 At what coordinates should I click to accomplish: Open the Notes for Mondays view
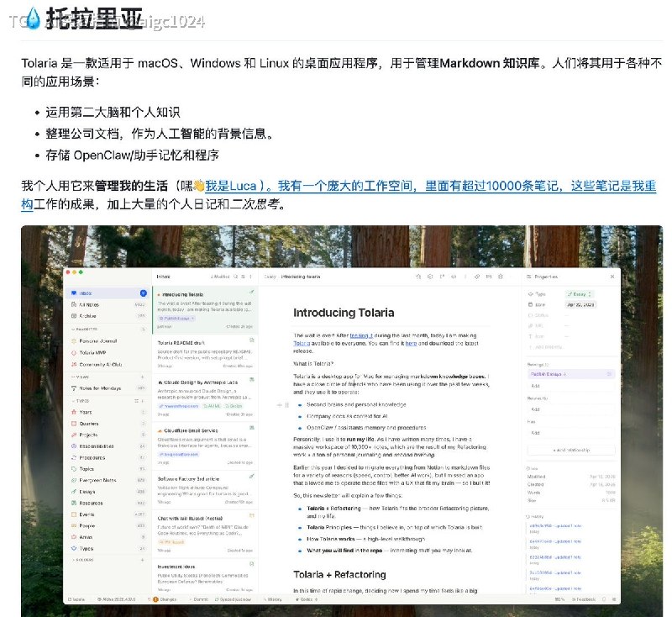[109, 388]
